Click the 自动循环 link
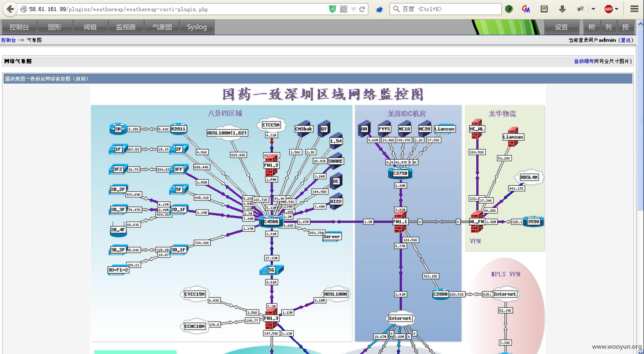This screenshot has height=354, width=644. [x=584, y=61]
